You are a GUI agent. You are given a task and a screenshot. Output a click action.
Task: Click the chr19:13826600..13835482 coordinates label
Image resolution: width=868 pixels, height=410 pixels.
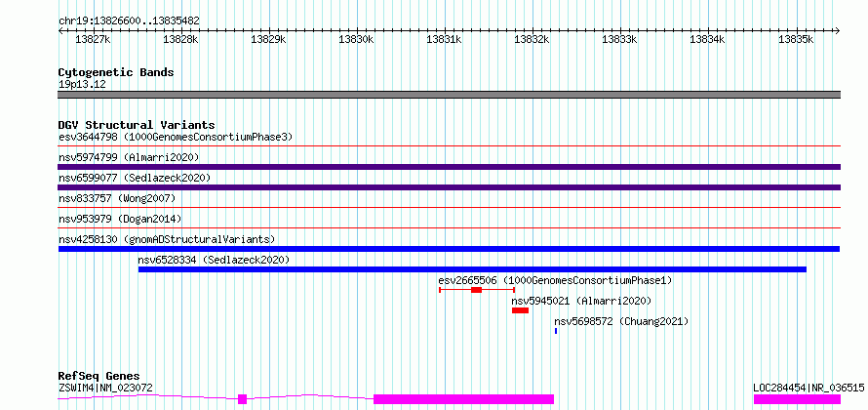(x=129, y=21)
